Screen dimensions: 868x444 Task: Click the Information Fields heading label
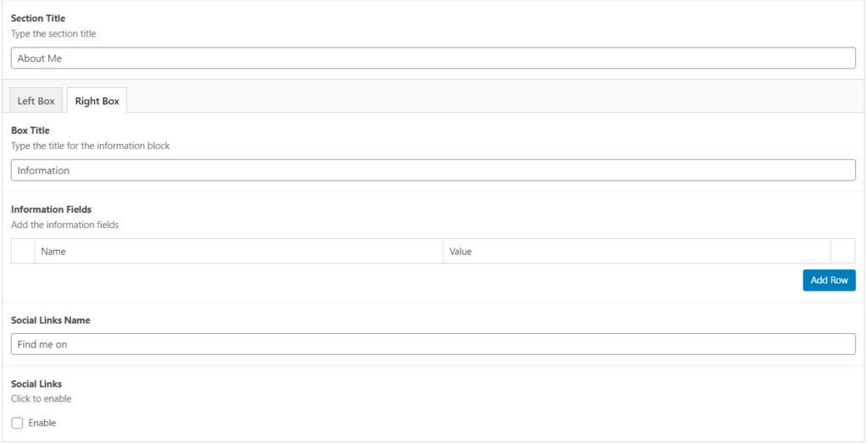click(x=52, y=209)
